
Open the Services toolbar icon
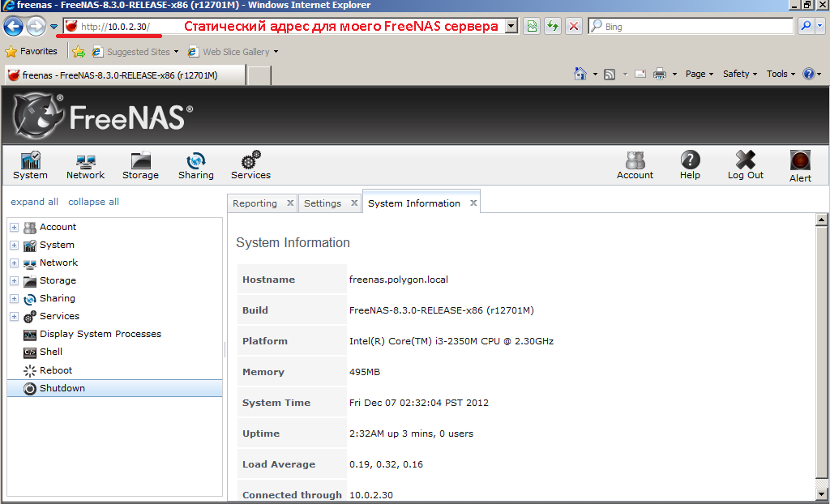point(251,166)
